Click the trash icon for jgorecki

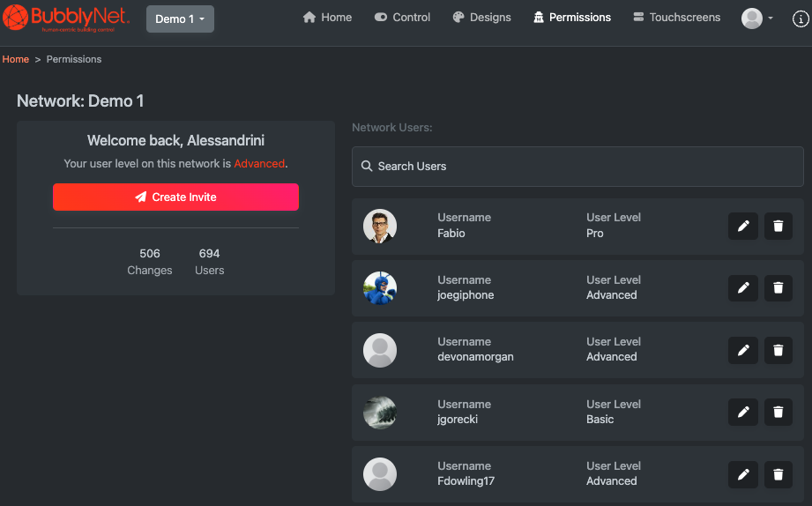tap(778, 412)
